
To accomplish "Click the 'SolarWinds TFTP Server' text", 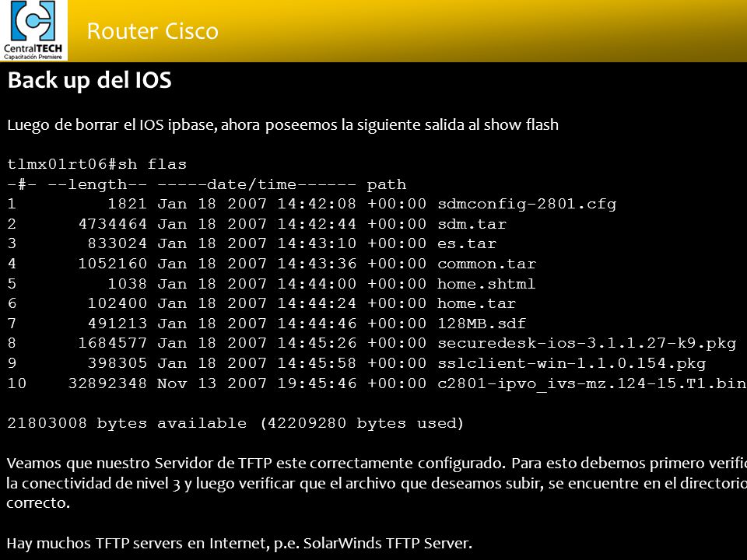I will coord(388,543).
